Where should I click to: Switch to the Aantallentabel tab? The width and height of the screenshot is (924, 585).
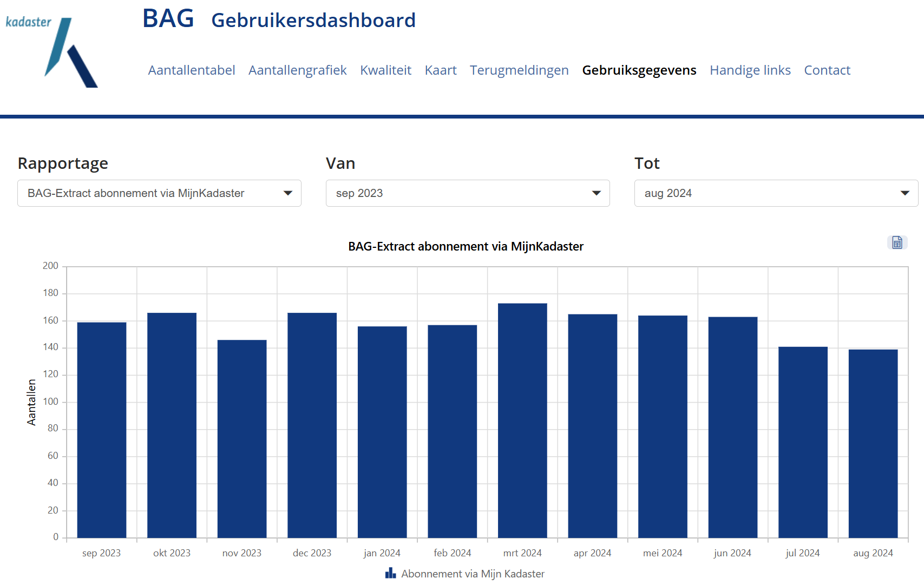tap(192, 70)
